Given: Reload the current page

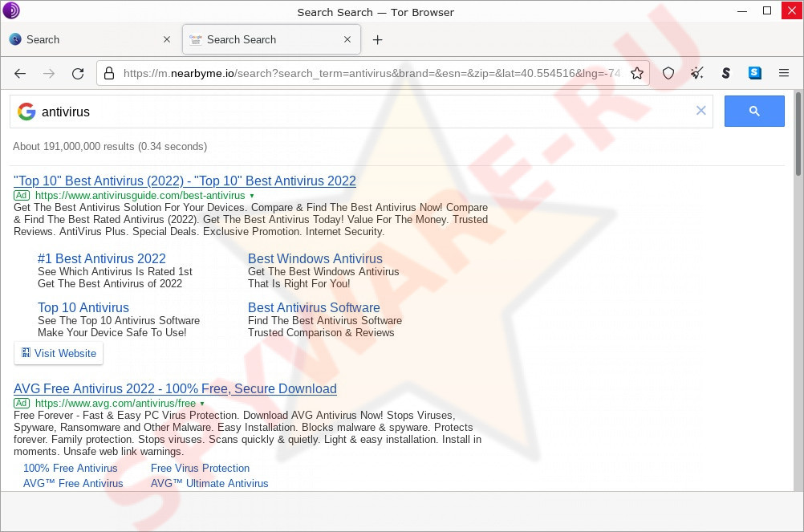Looking at the screenshot, I should [x=78, y=73].
